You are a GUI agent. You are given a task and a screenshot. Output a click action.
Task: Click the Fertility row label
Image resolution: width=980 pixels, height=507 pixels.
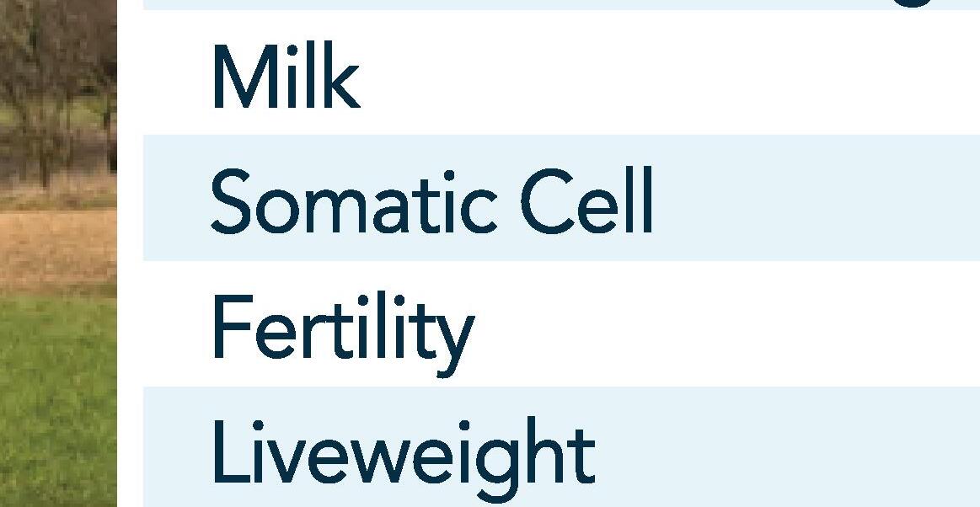click(x=343, y=334)
